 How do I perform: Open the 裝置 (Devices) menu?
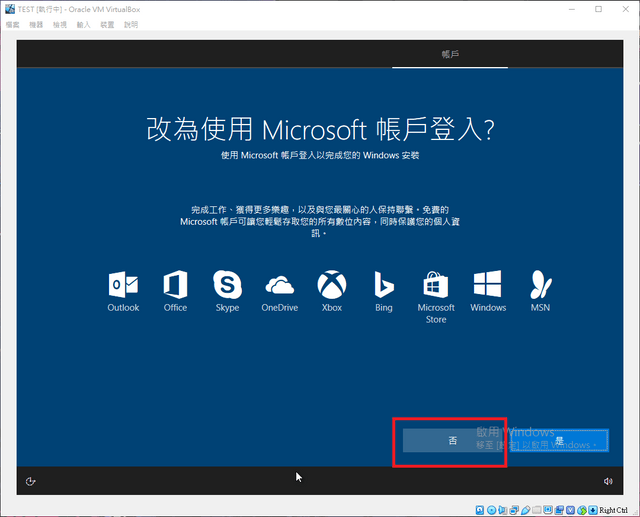pos(107,25)
